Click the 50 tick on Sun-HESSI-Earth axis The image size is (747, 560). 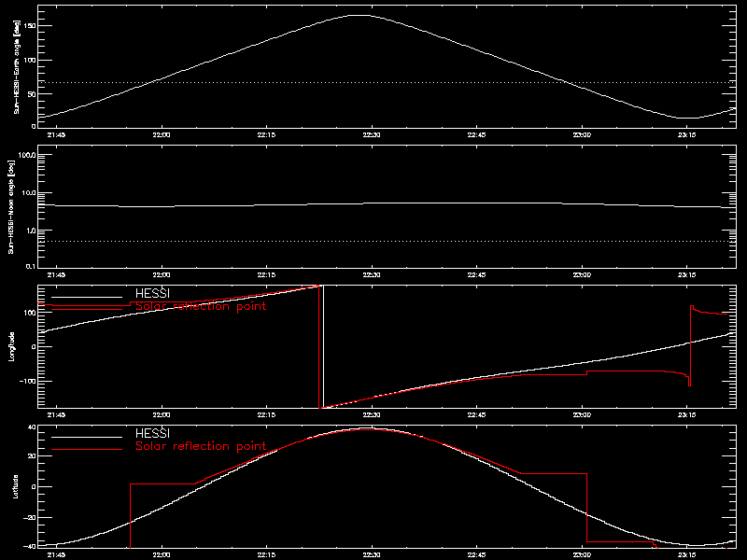tap(32, 94)
